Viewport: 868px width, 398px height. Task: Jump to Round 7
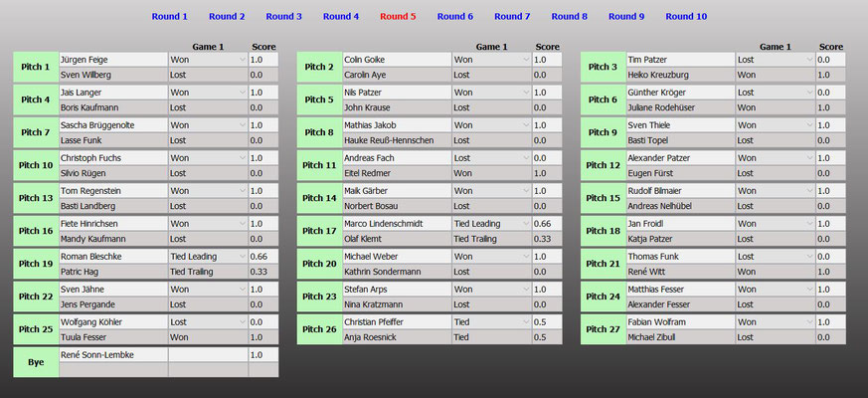(512, 16)
